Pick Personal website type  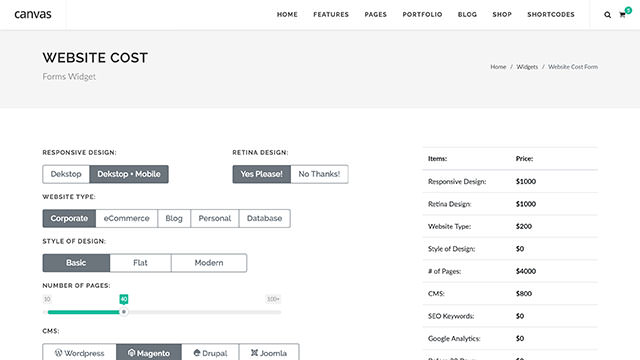pos(215,218)
